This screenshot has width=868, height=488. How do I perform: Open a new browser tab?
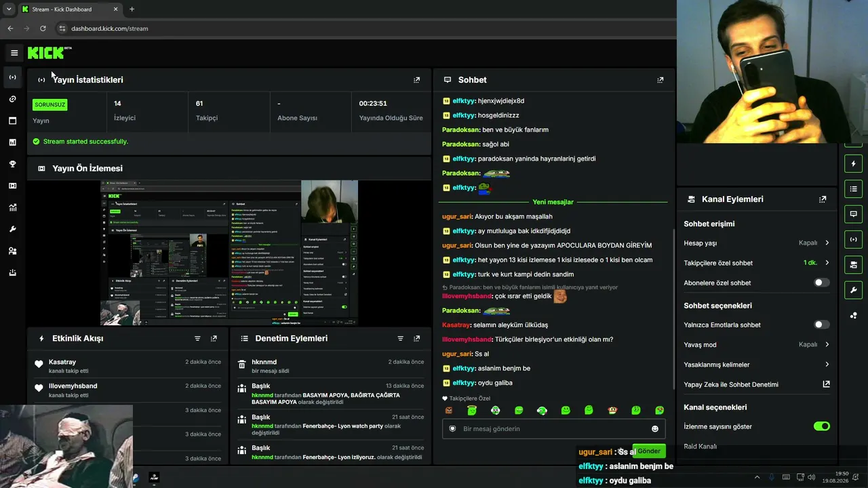point(132,9)
